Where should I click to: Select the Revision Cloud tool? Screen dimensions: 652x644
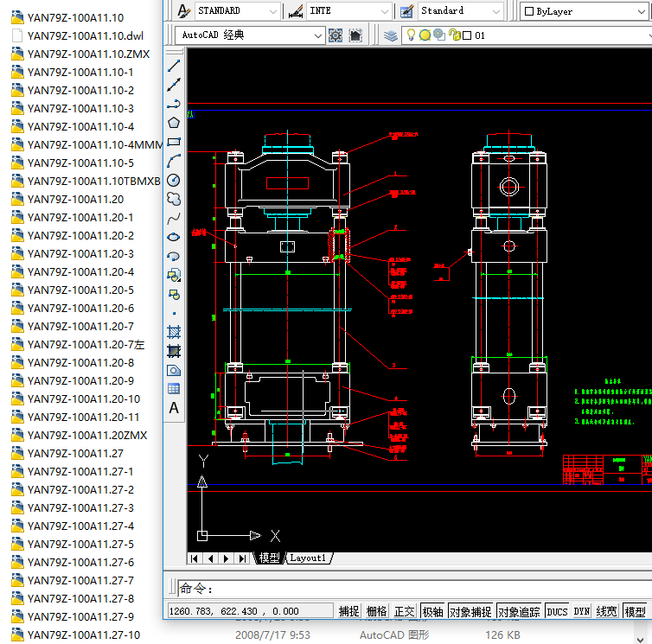pyautogui.click(x=174, y=199)
